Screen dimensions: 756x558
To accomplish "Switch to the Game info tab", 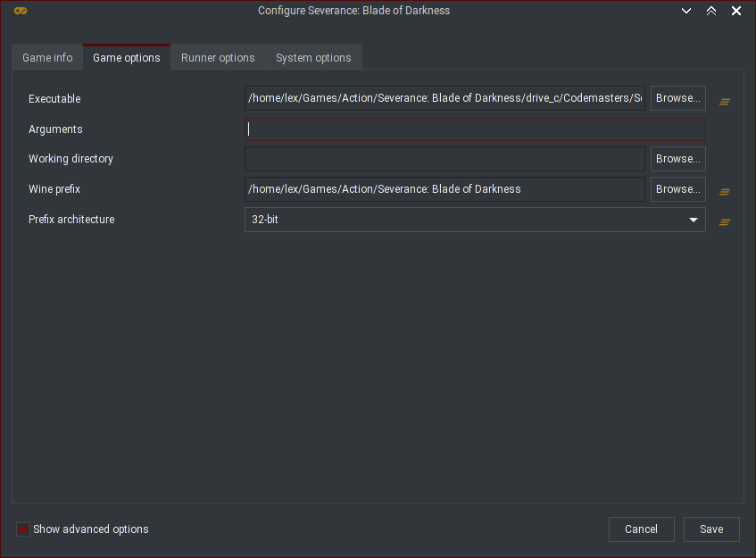I will tap(47, 57).
